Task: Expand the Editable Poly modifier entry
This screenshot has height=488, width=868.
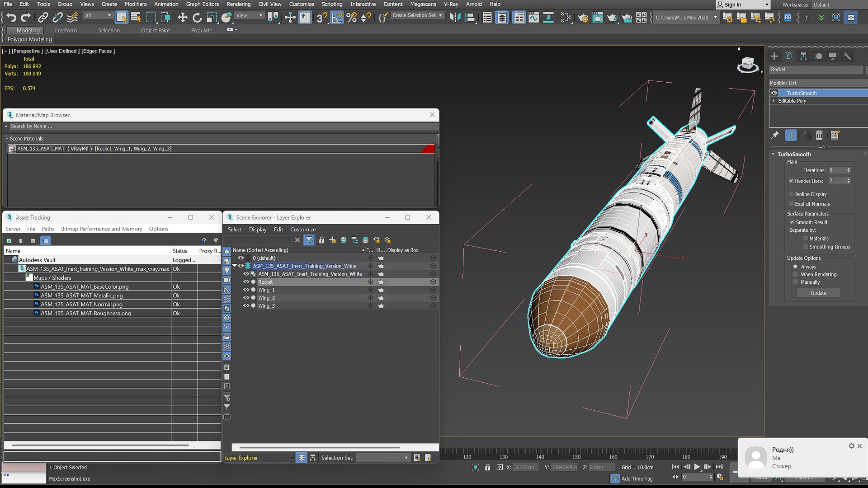Action: (x=774, y=101)
